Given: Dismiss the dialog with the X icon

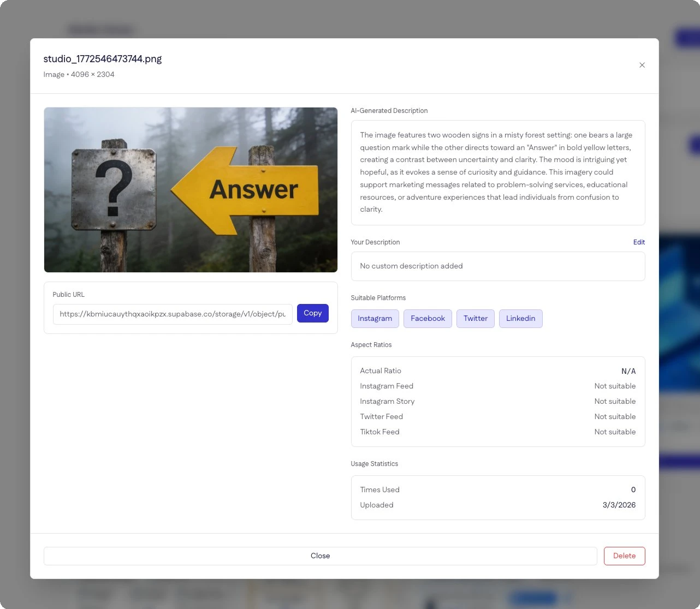Looking at the screenshot, I should click(642, 65).
